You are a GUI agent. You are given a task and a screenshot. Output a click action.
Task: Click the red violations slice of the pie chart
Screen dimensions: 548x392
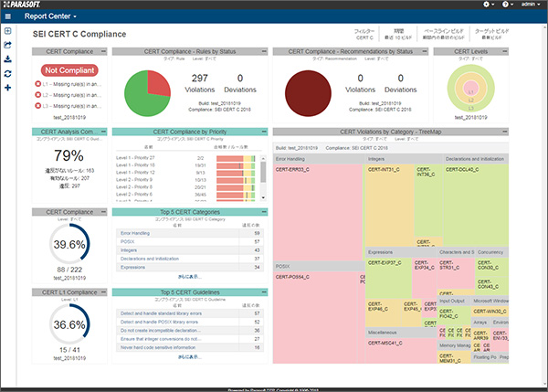[158, 82]
